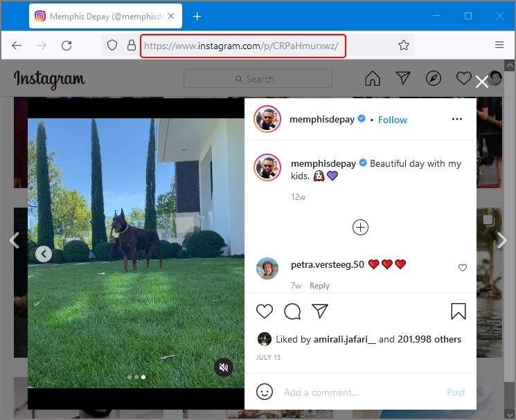Screen dimensions: 516x420
Task: Close the Memphis Depay tab
Action: 171,16
